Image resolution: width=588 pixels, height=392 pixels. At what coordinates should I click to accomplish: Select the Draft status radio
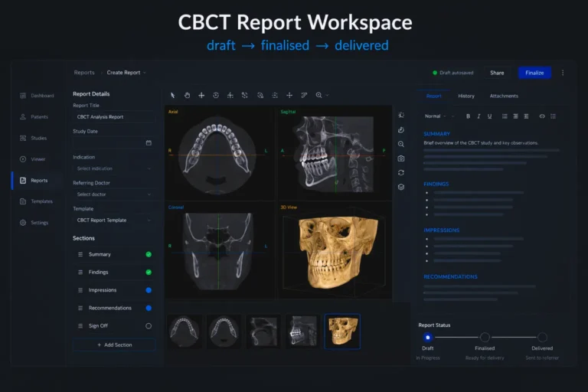click(427, 337)
